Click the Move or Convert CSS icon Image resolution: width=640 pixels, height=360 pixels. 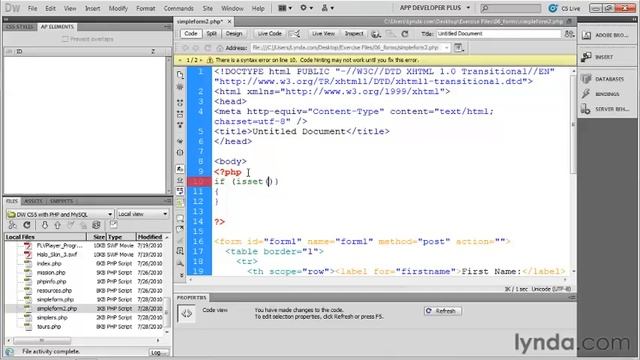[x=180, y=263]
